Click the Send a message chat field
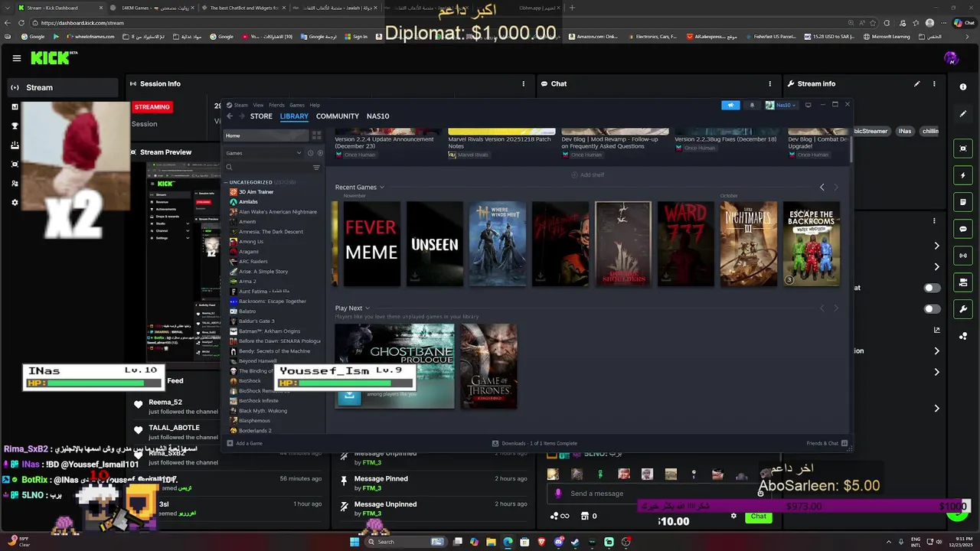 click(x=658, y=494)
